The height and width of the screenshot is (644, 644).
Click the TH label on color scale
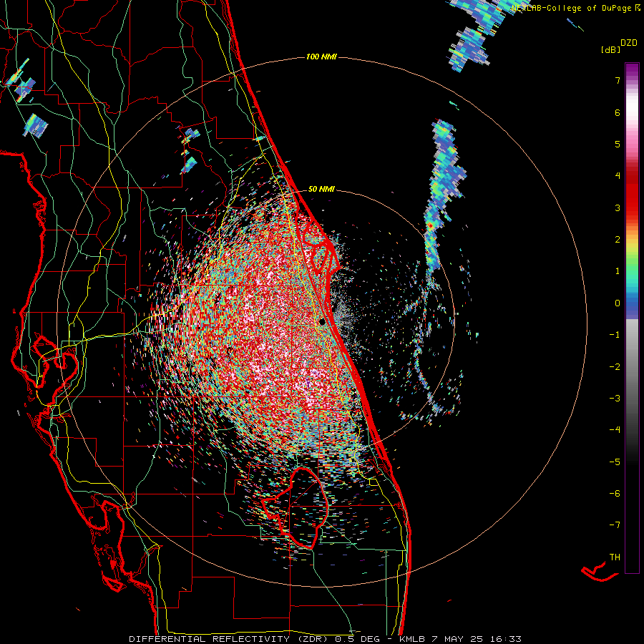tap(615, 557)
